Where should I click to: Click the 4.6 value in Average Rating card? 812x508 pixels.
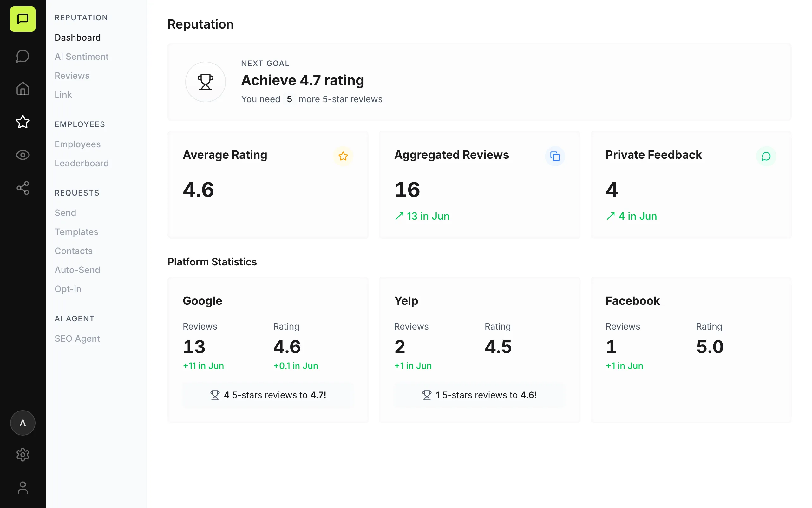(x=198, y=190)
